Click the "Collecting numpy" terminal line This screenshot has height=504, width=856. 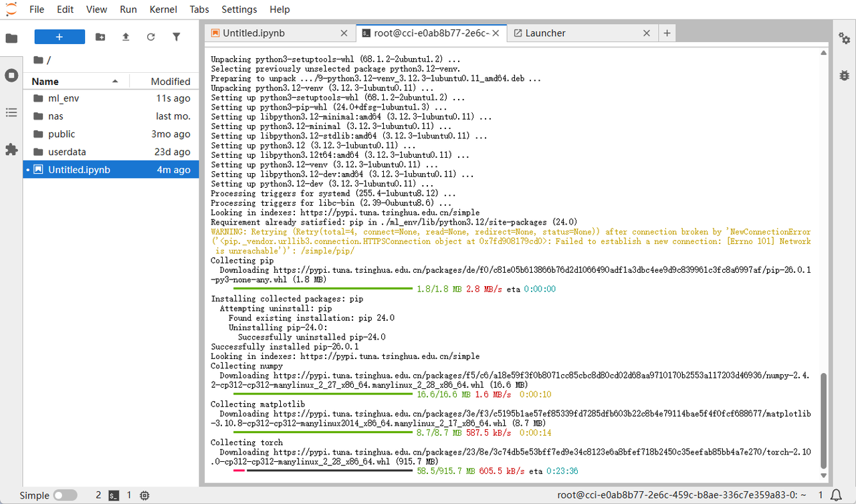247,366
